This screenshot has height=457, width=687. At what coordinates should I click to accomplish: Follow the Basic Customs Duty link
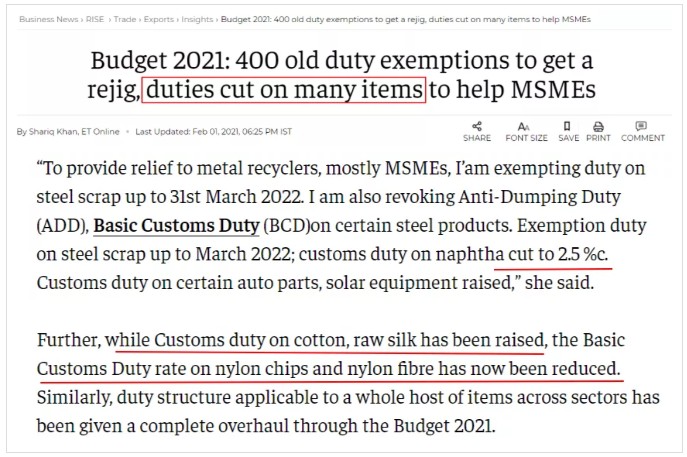coord(176,225)
